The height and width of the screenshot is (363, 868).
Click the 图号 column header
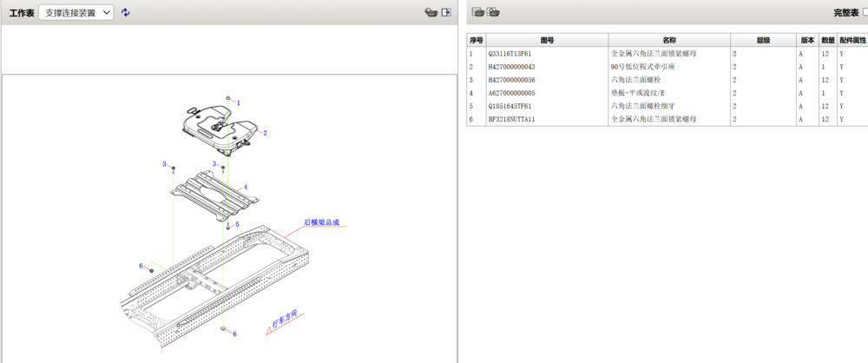click(547, 40)
